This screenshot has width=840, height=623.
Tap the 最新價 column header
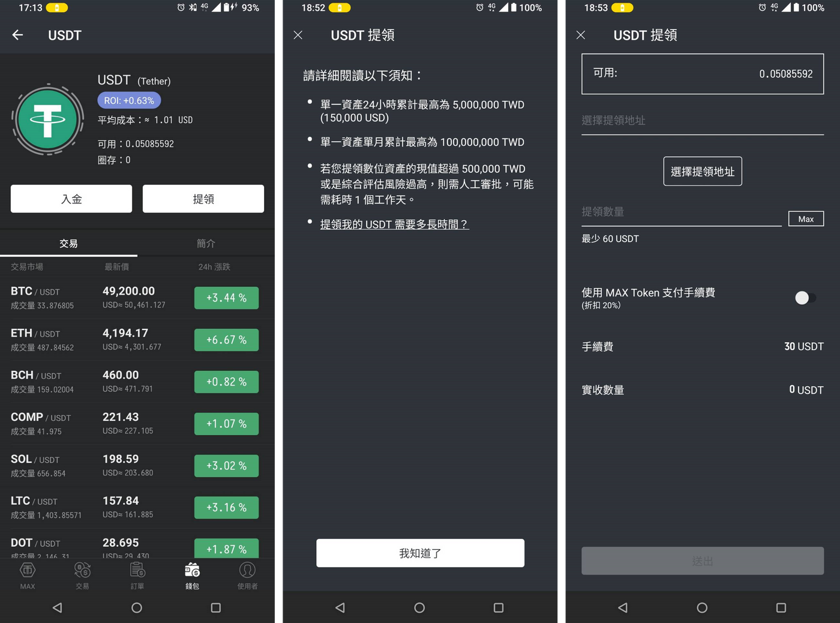[x=116, y=266]
